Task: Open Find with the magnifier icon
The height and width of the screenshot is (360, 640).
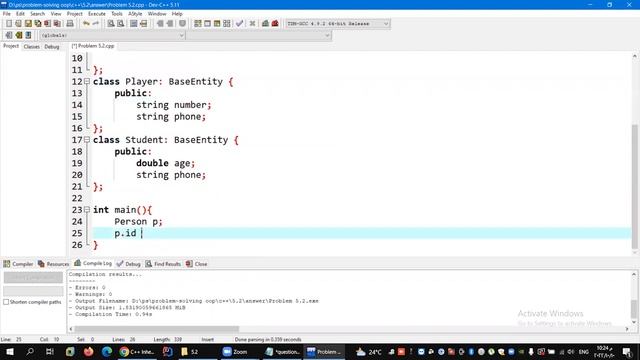Action: (x=111, y=24)
